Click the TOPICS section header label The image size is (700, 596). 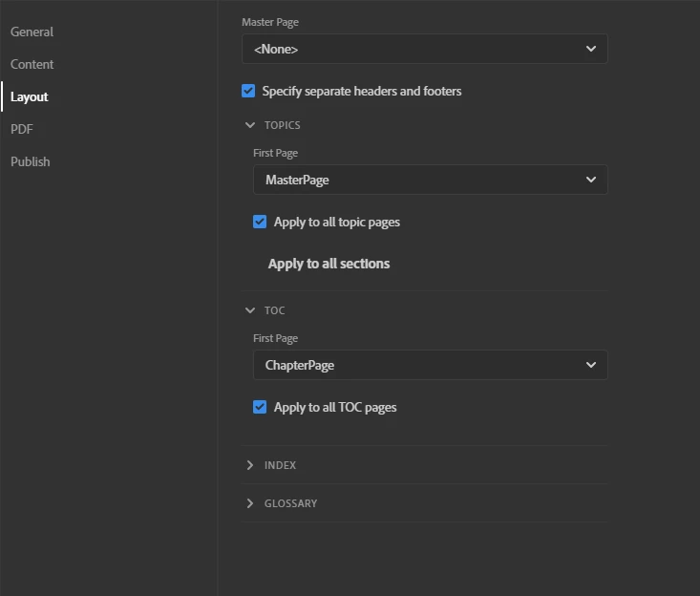pyautogui.click(x=283, y=125)
